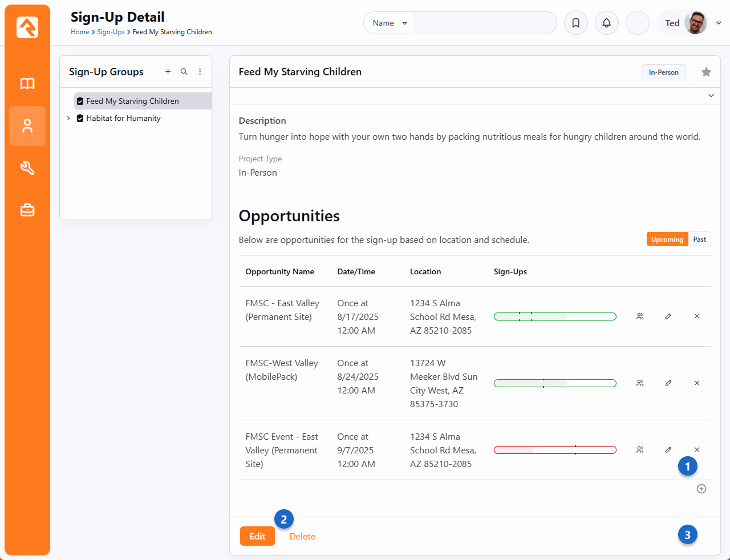Select Feed My Starving Children in tree
Screen dimensions: 730x560
point(132,101)
